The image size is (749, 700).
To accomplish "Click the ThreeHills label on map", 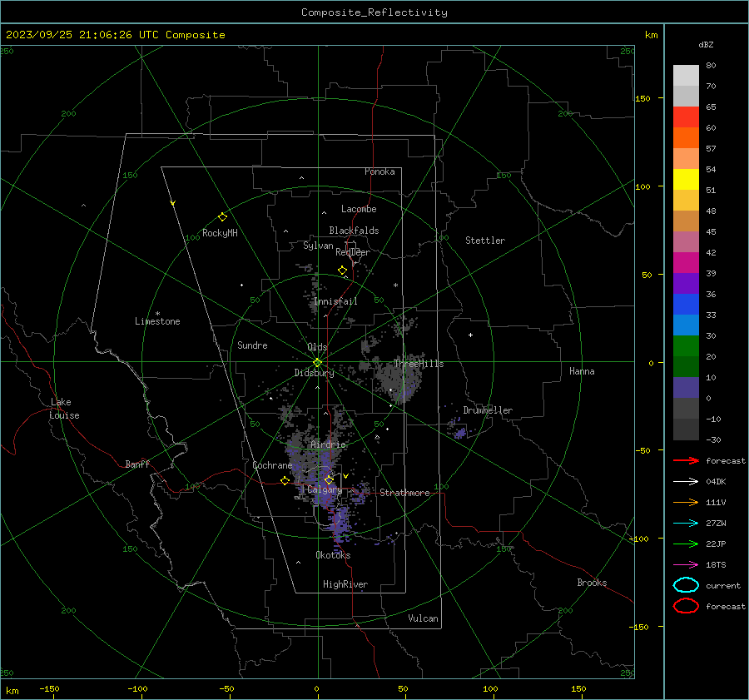I will click(419, 364).
